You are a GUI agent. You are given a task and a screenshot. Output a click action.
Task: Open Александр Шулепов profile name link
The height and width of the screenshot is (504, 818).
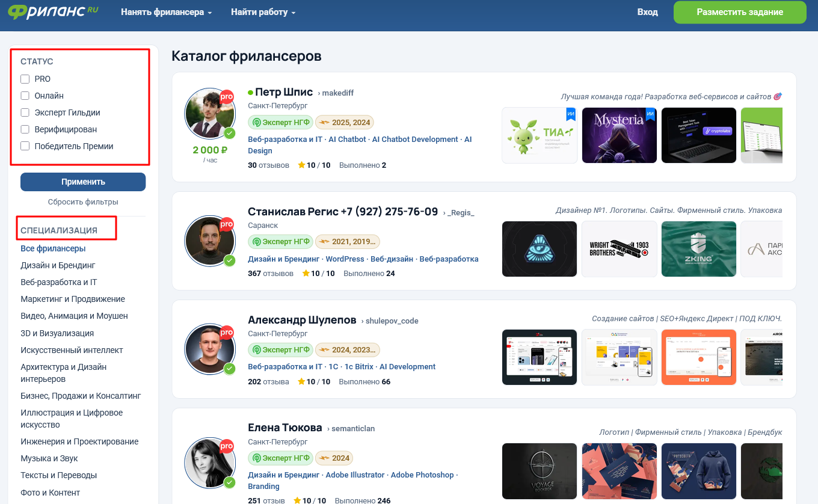(302, 320)
